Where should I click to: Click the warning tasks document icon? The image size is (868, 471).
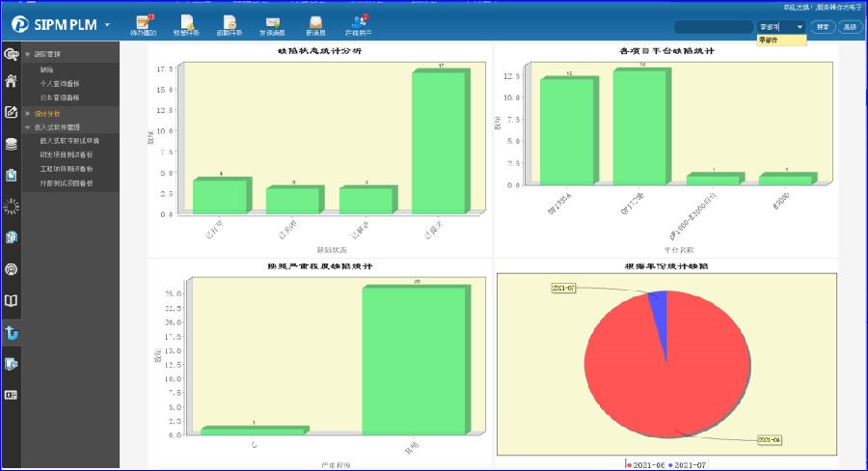click(x=187, y=22)
